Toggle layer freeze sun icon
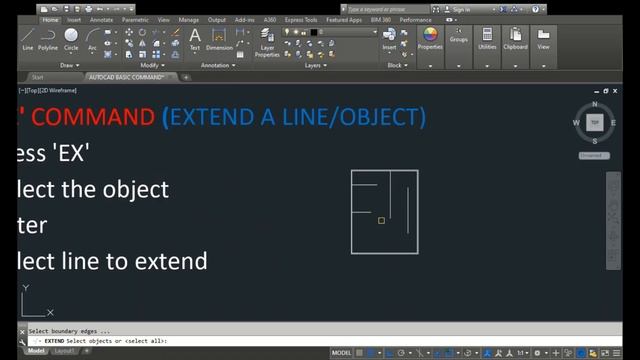Image resolution: width=640 pixels, height=360 pixels. [296, 32]
